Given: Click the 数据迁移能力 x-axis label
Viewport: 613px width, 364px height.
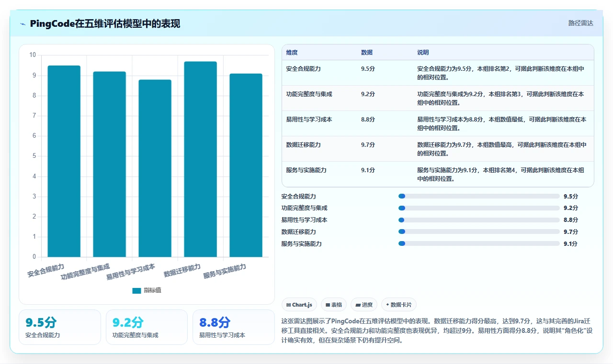Looking at the screenshot, I should click(x=182, y=270).
